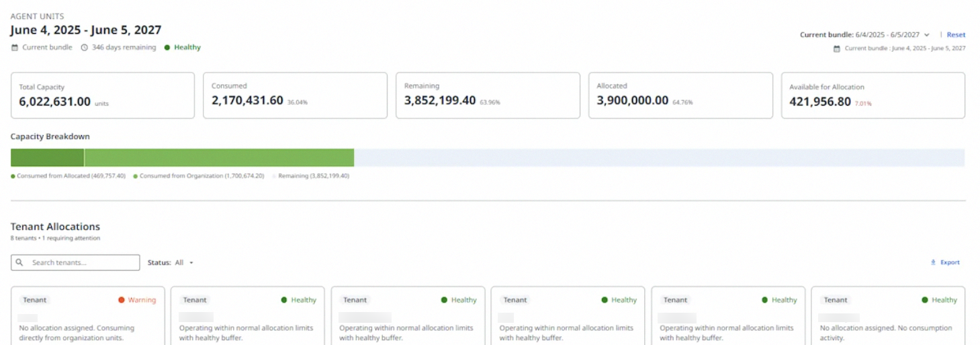Click the clock icon beside 346 days remaining

[x=85, y=48]
